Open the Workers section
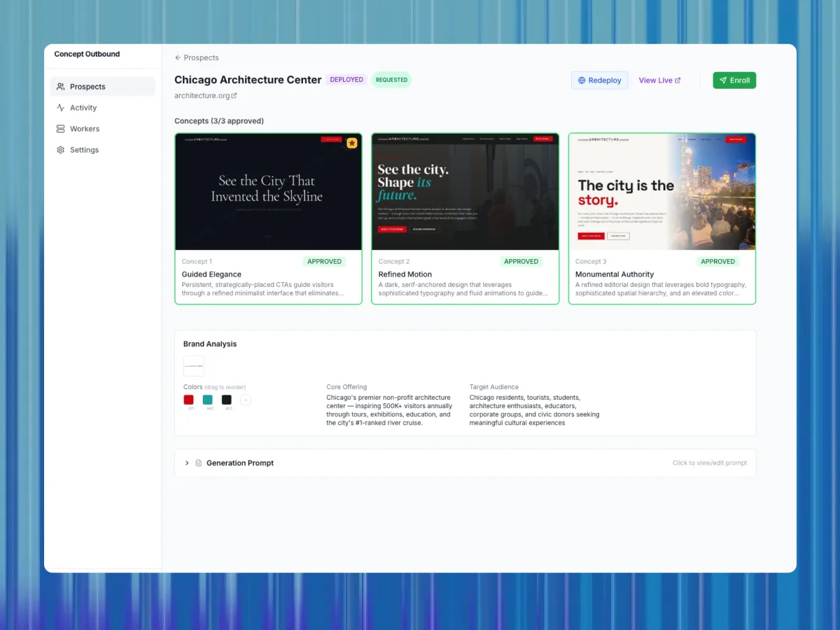The width and height of the screenshot is (840, 630). point(103,129)
